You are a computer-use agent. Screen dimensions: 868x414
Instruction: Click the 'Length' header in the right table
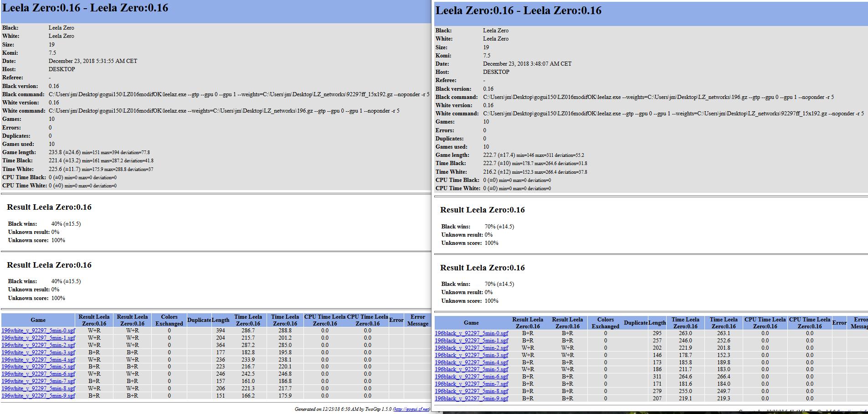[x=657, y=323]
